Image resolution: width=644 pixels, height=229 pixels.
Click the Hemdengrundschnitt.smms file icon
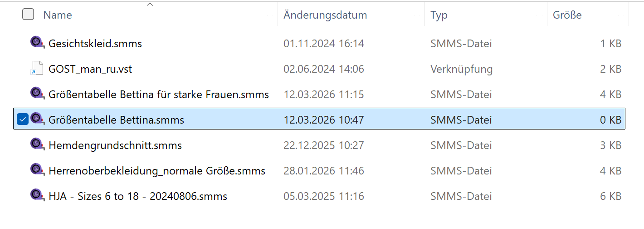[x=37, y=144]
